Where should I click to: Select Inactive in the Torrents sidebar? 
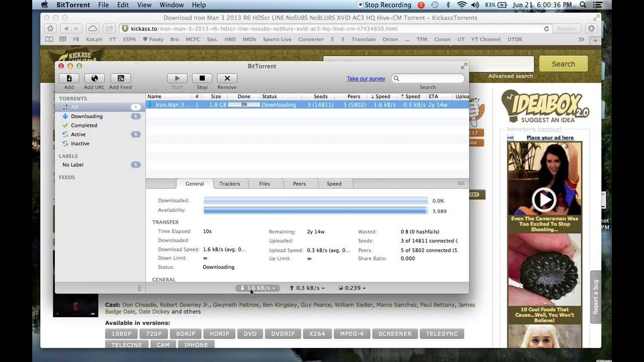[101, 143]
